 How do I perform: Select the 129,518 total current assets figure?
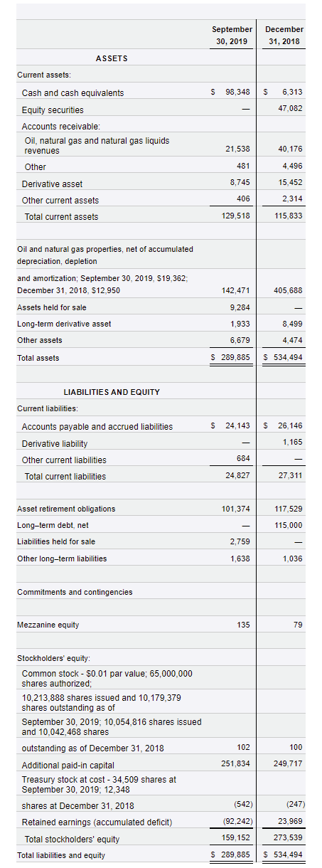coord(236,216)
